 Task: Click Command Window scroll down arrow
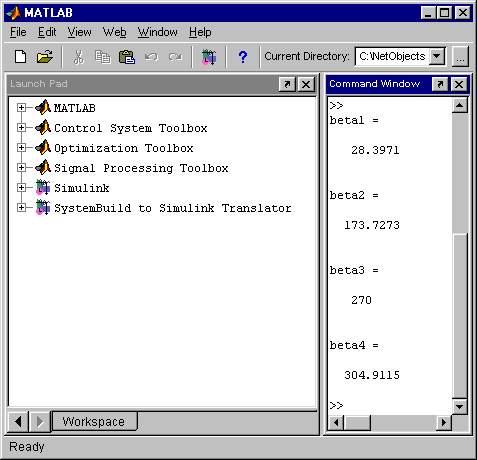(460, 406)
